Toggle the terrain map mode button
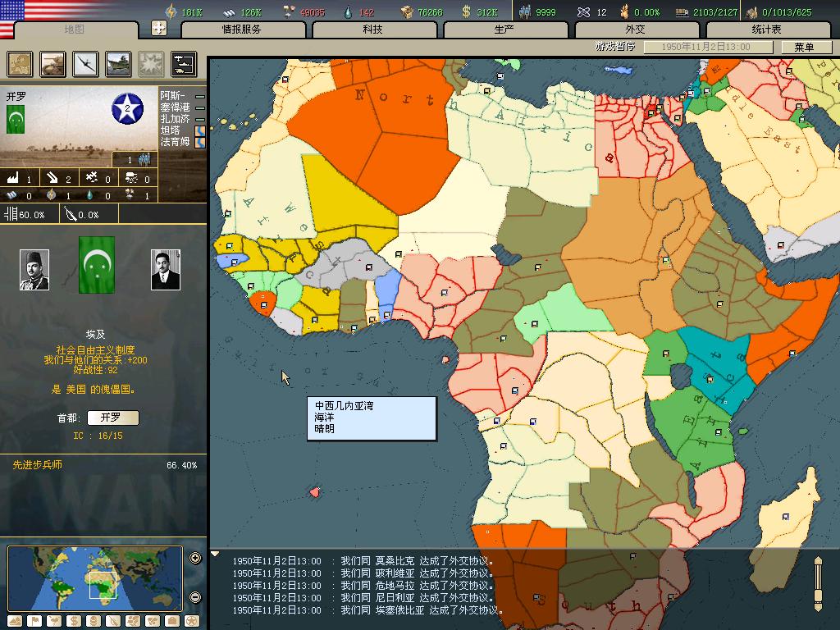This screenshot has width=840, height=630. coord(15,621)
